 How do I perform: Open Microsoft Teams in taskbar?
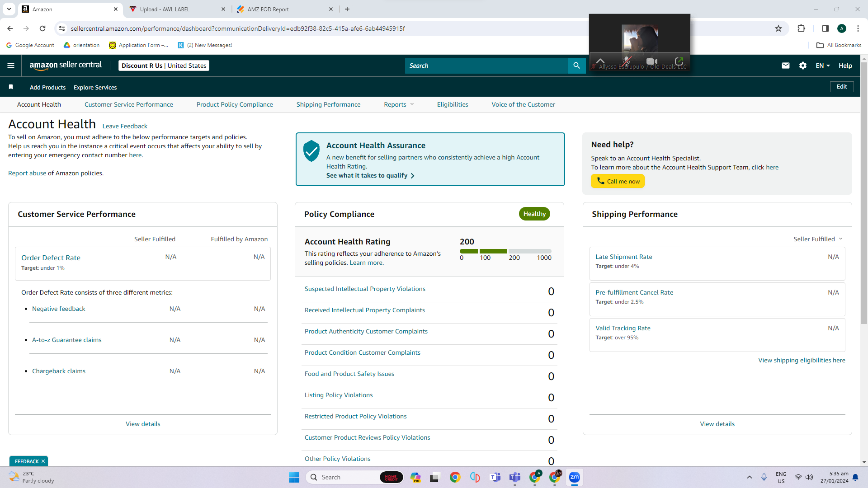point(515,477)
